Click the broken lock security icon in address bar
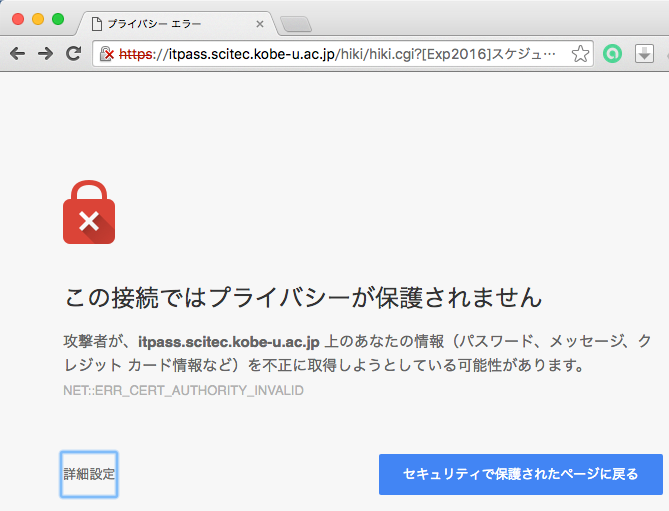669x511 pixels. 107,54
